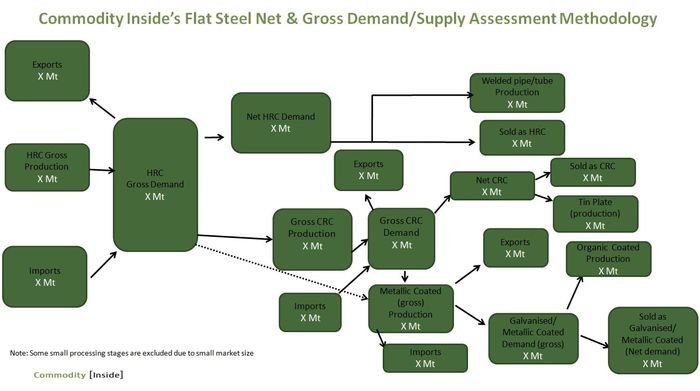Click Galvanised/Metallic Coated Demand gross box

pos(533,338)
